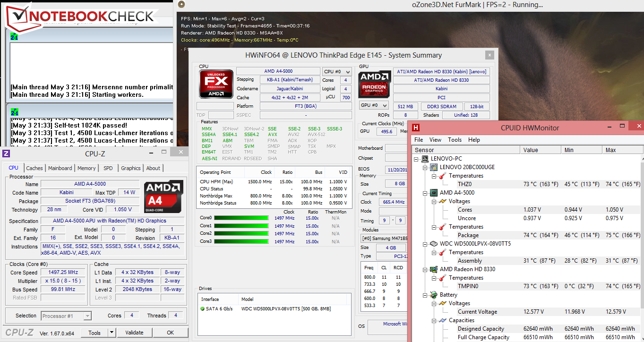Click the upper Prime95 worker window icon
Viewport: 644px width, 342px height.
click(x=14, y=36)
